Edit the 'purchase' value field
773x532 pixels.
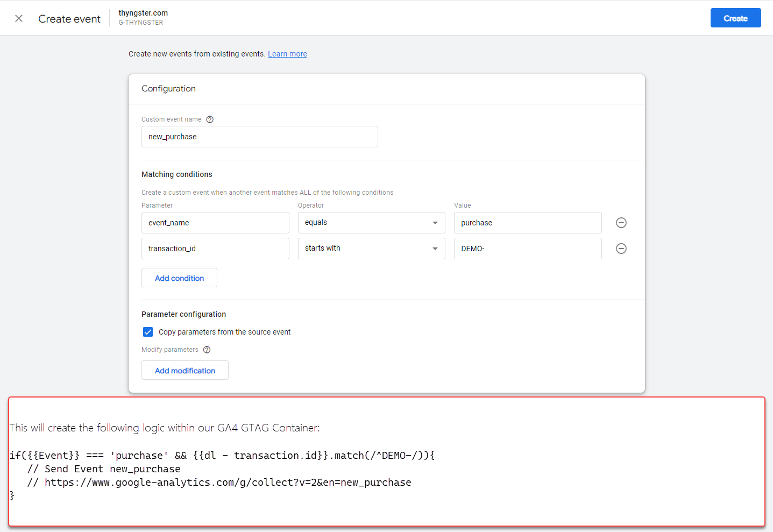tap(527, 223)
